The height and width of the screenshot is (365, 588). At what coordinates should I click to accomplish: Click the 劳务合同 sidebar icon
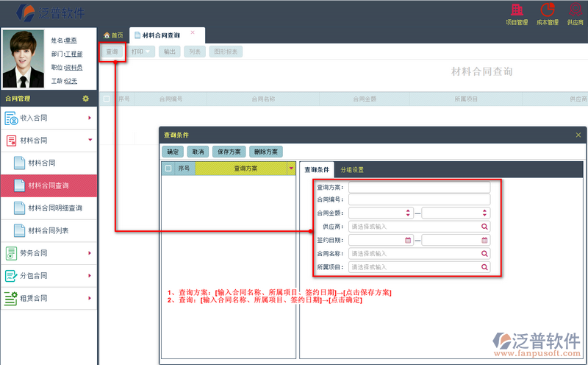[11, 253]
